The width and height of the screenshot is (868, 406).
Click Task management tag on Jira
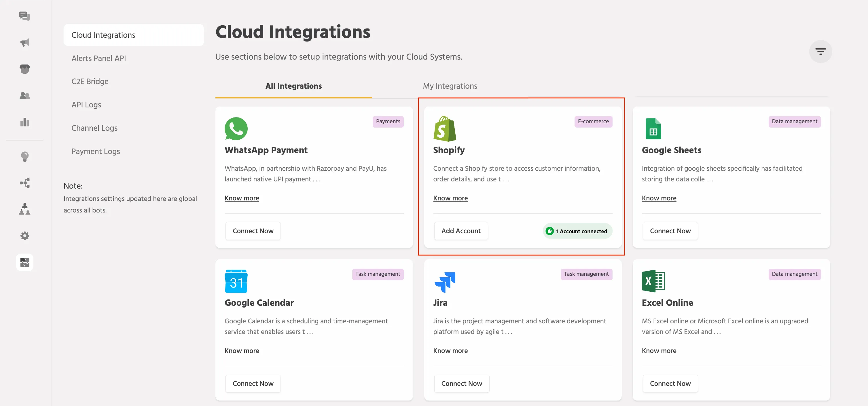coord(586,274)
